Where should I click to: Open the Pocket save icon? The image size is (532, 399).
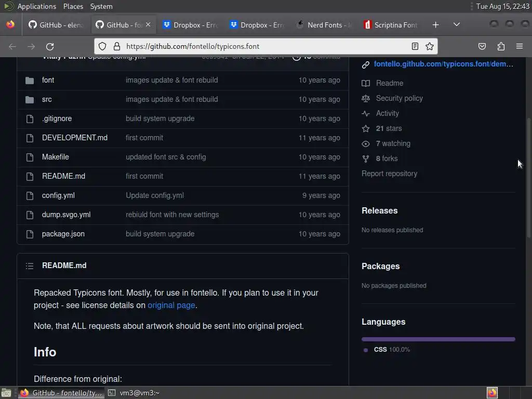click(482, 46)
